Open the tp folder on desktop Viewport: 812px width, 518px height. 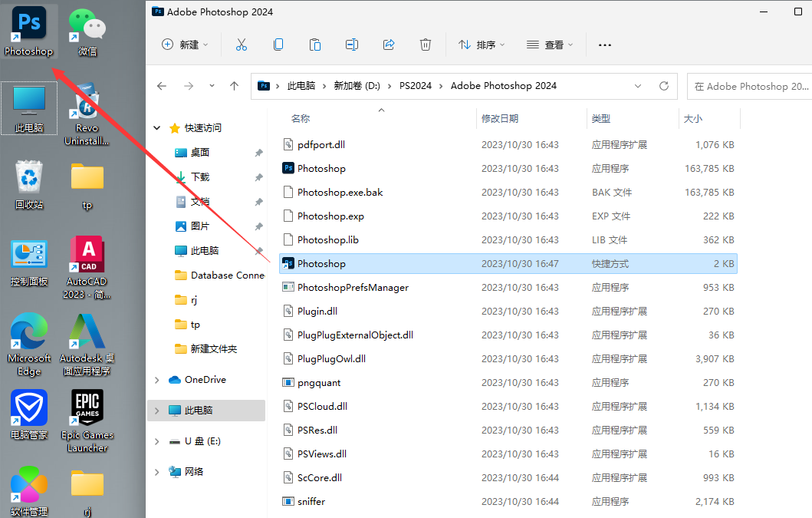pyautogui.click(x=87, y=186)
